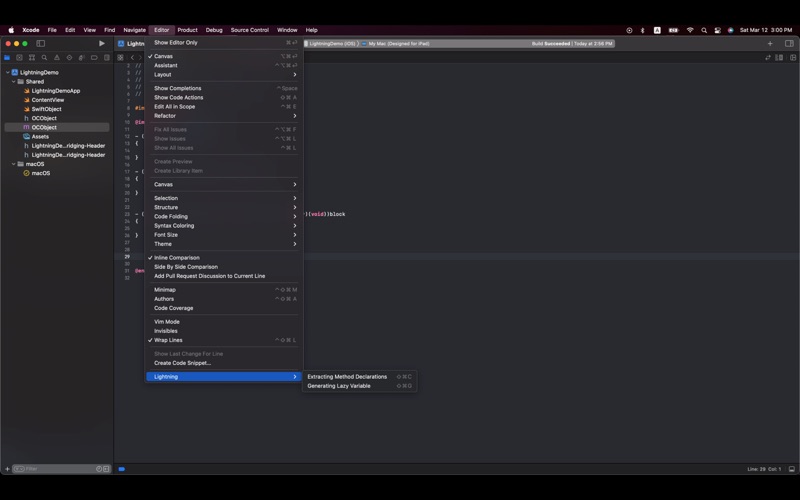
Task: Add an editor on the right
Action: 793,58
